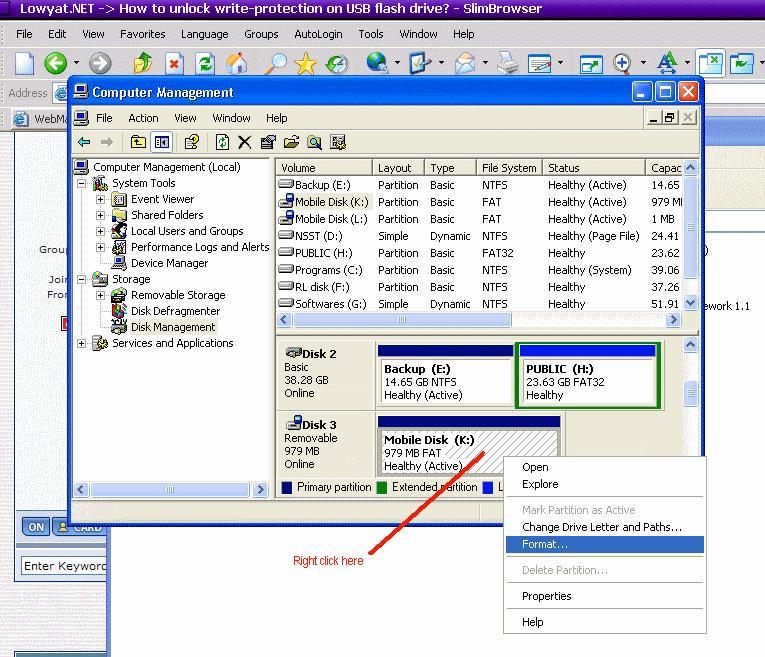Click Computer Management Forward toolbar arrow

click(x=106, y=142)
